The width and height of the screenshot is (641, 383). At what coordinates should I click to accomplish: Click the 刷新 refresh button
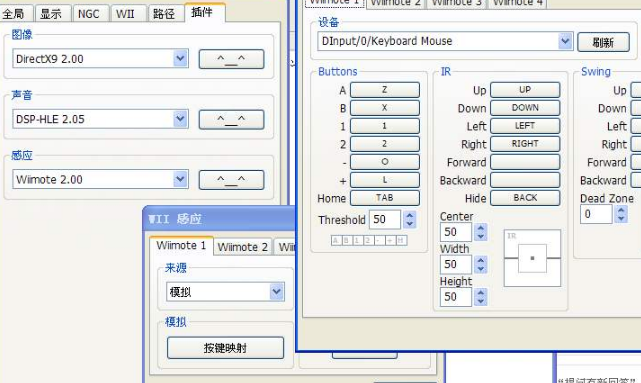tap(603, 42)
